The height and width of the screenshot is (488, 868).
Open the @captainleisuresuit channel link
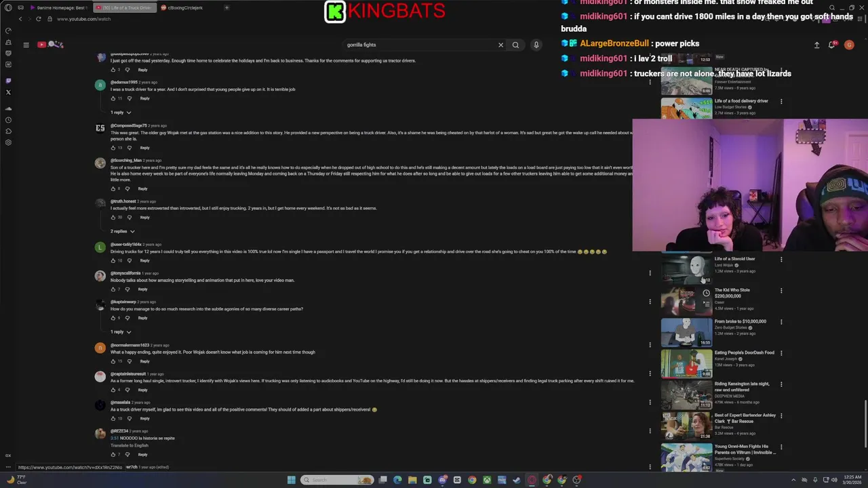tap(128, 374)
